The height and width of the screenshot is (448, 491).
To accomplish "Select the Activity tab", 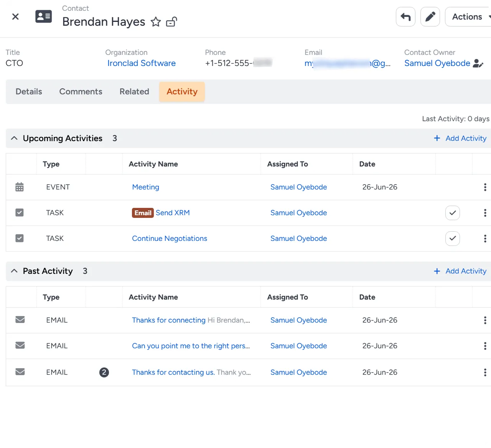I will tap(182, 92).
